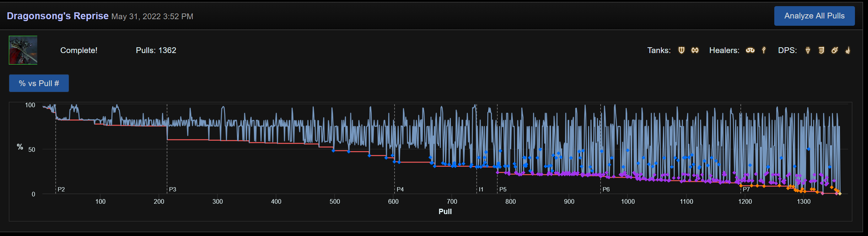The width and height of the screenshot is (868, 236).
Task: Click the y-axis tick label 0
Action: [x=33, y=194]
